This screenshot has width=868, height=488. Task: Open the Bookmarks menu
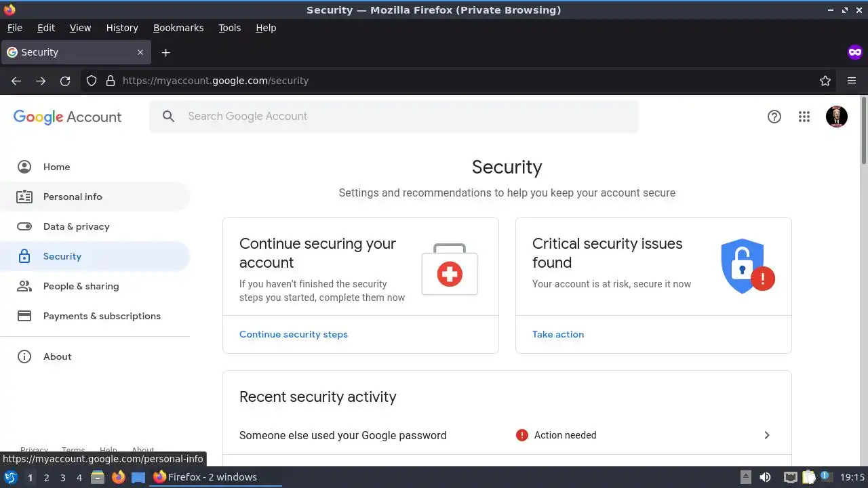[x=178, y=28]
